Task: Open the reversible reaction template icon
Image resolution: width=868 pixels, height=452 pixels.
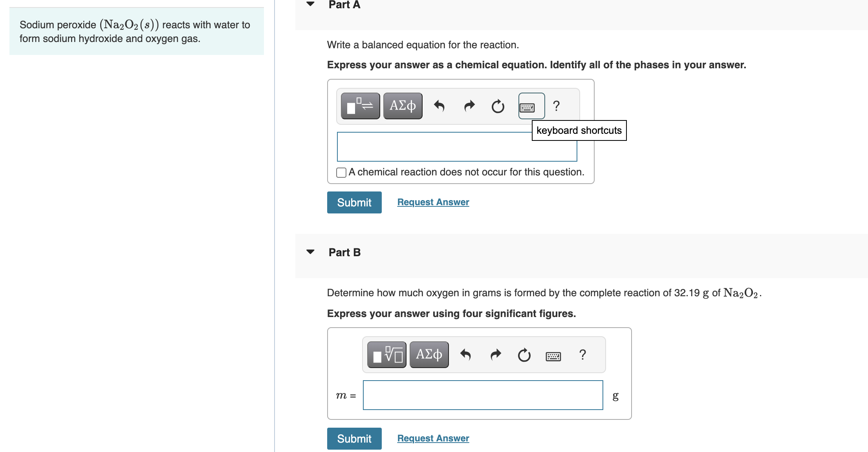Action: pos(360,105)
